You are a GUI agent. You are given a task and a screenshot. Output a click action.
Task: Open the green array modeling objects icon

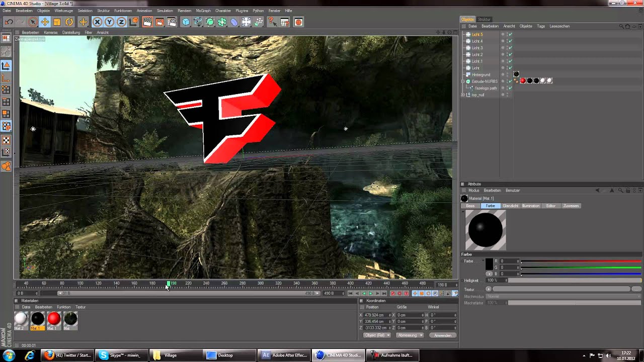click(x=222, y=22)
